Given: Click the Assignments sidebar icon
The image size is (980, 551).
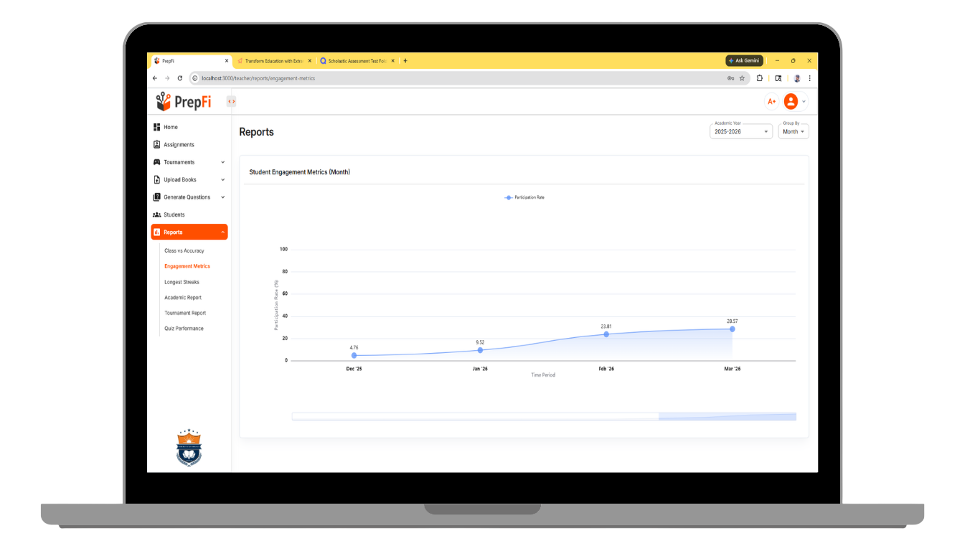Looking at the screenshot, I should click(x=156, y=144).
